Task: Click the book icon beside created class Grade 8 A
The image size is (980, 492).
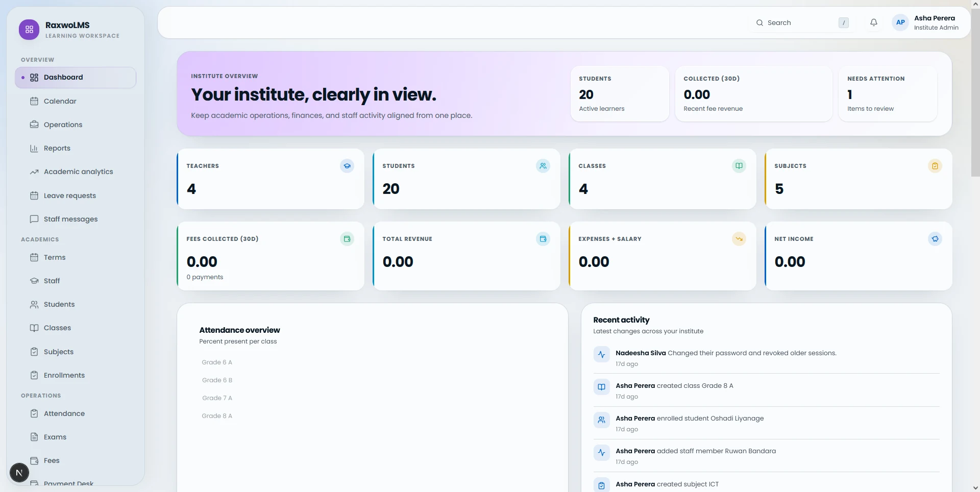Action: coord(602,387)
